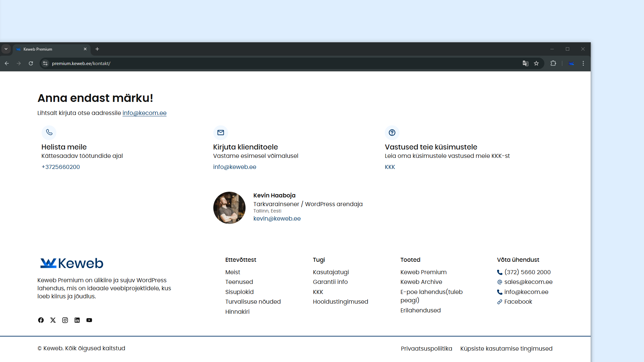Open Turvalisuse nõuded footer link
The height and width of the screenshot is (362, 644).
pos(253,302)
